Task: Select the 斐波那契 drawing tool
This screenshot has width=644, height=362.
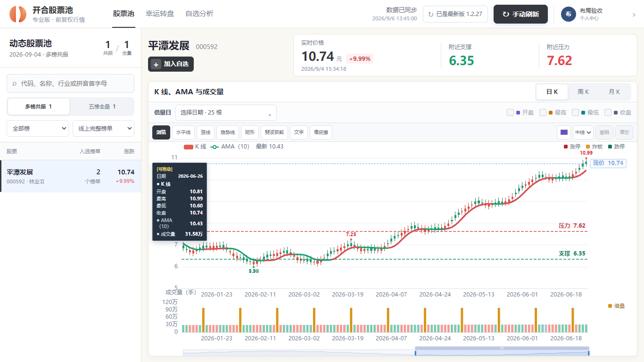Action: (274, 132)
